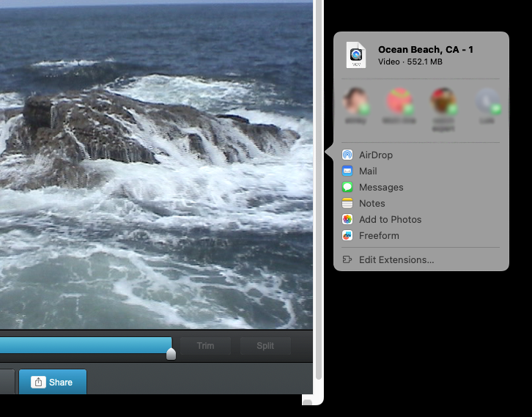Viewport: 532px width, 417px height.
Task: Select the gray avatar contact suggestion
Action: point(487,100)
